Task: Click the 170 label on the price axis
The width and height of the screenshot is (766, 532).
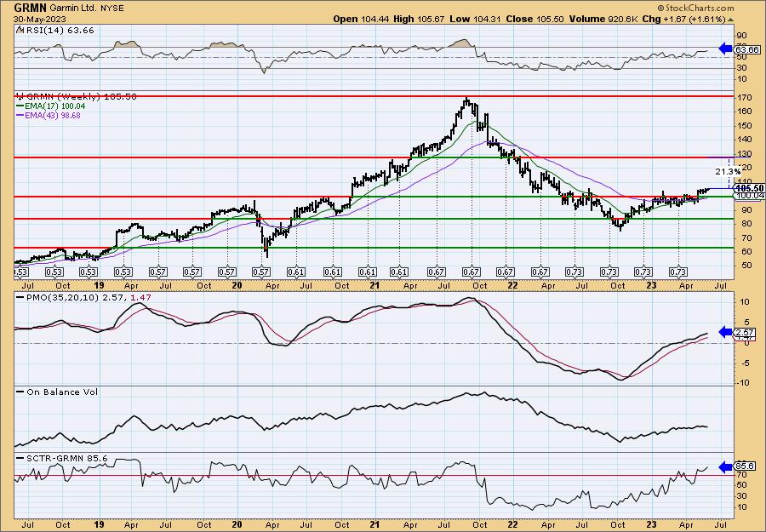Action: pyautogui.click(x=744, y=97)
